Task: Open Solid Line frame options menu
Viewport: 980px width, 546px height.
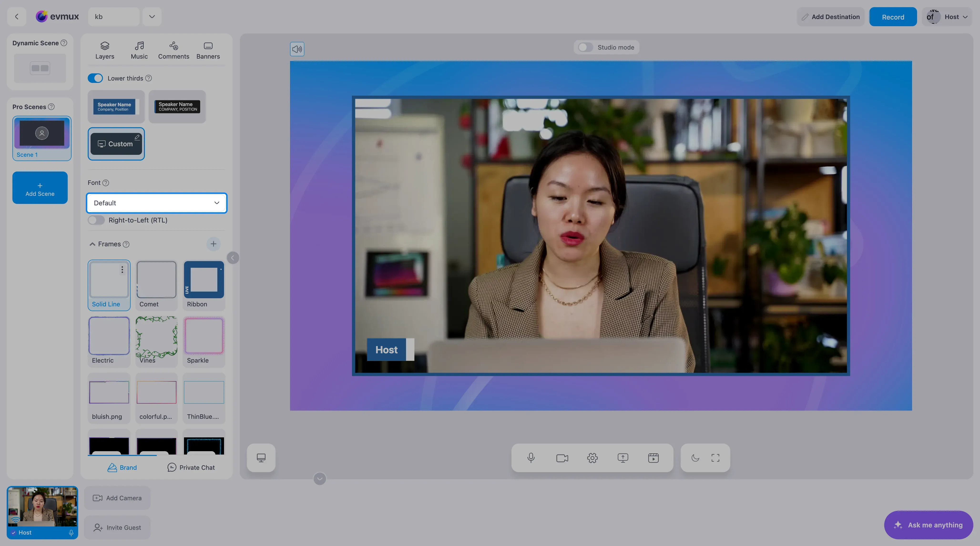Action: coord(122,270)
